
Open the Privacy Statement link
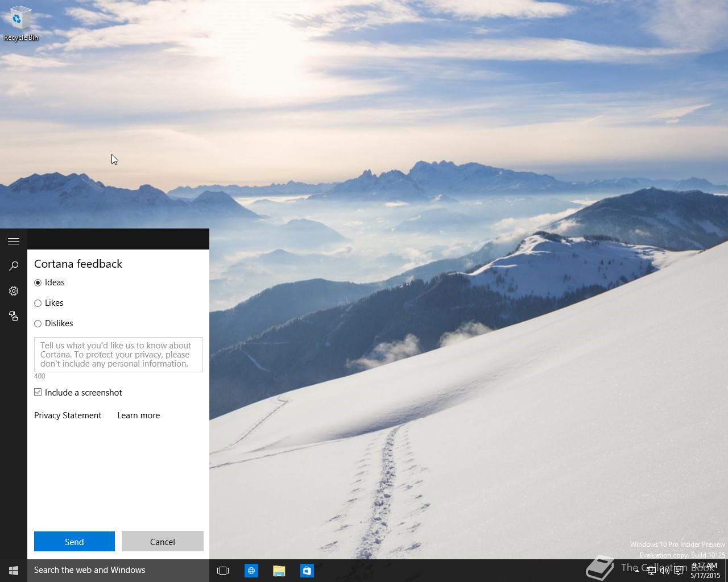[68, 415]
